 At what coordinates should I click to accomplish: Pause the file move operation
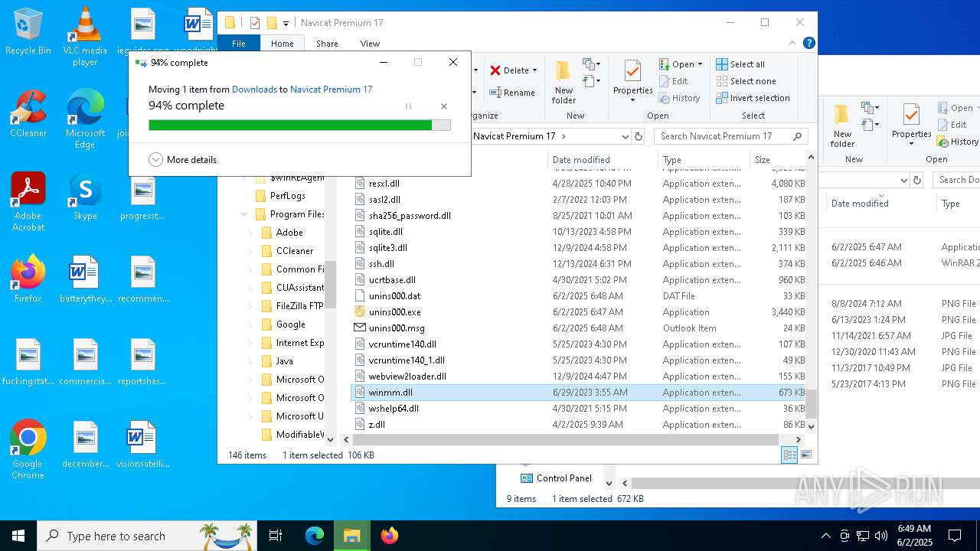coord(408,106)
